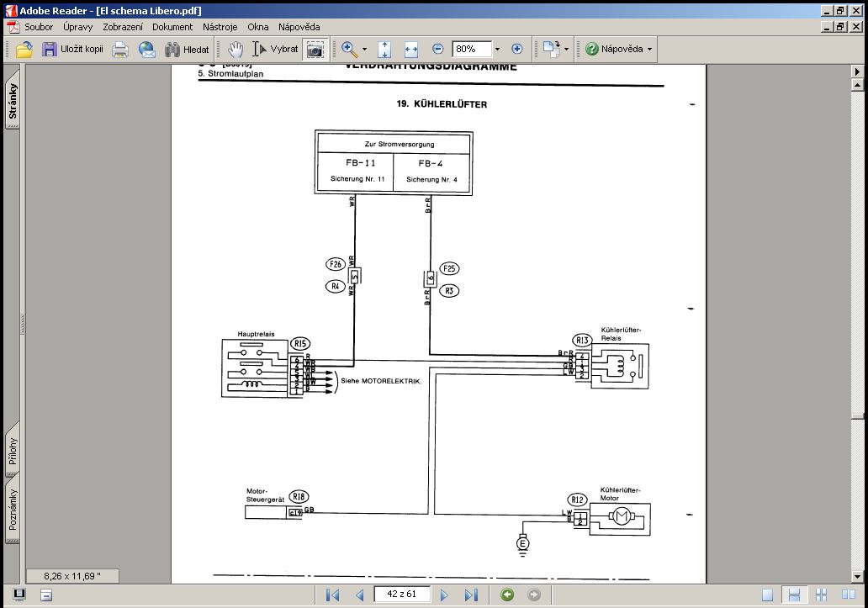The width and height of the screenshot is (868, 608).
Task: Save a copy via Uložit kopii
Action: click(x=72, y=50)
